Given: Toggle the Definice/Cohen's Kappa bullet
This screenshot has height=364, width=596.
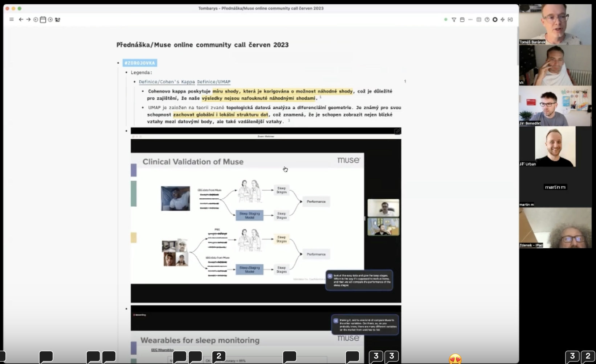Looking at the screenshot, I should click(135, 82).
